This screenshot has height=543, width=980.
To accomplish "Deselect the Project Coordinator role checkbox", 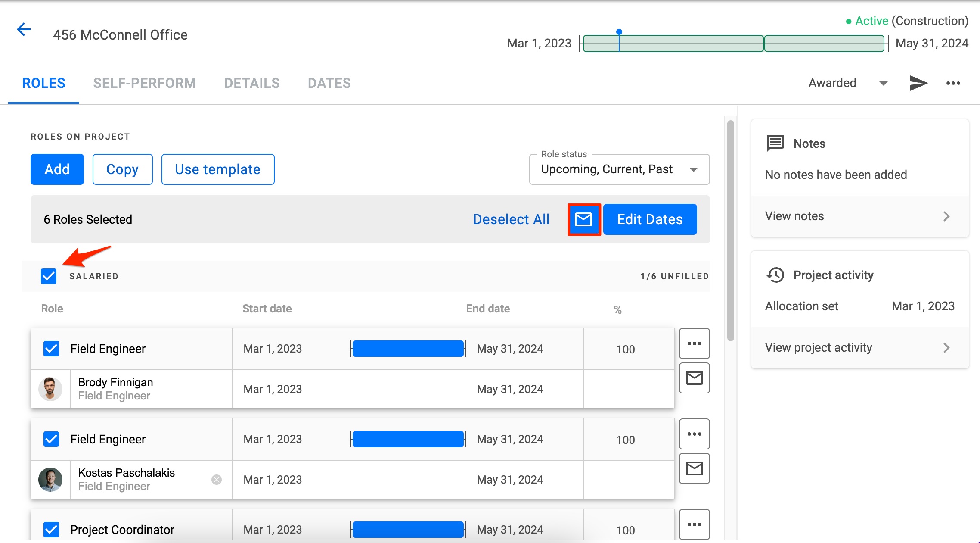I will [x=51, y=529].
